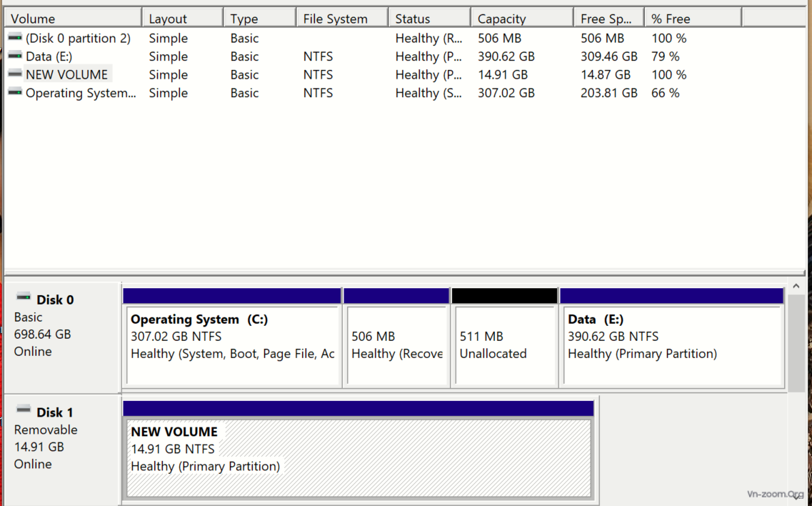Click the Status column header

[428, 19]
